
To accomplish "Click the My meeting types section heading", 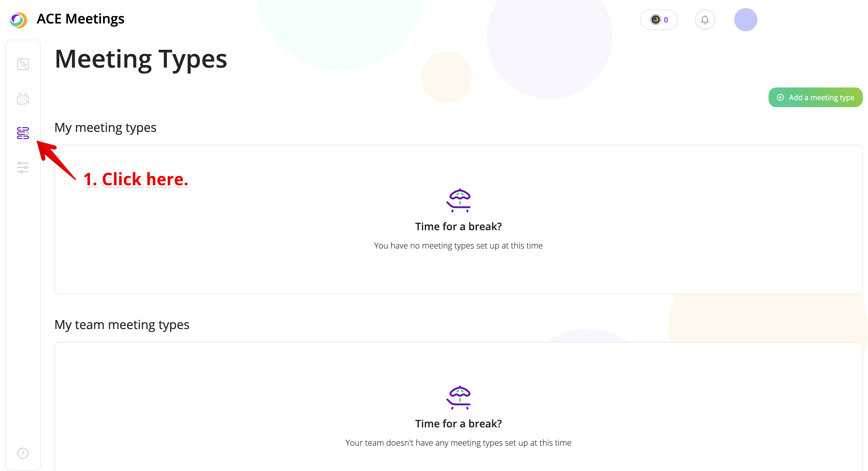I will (105, 127).
